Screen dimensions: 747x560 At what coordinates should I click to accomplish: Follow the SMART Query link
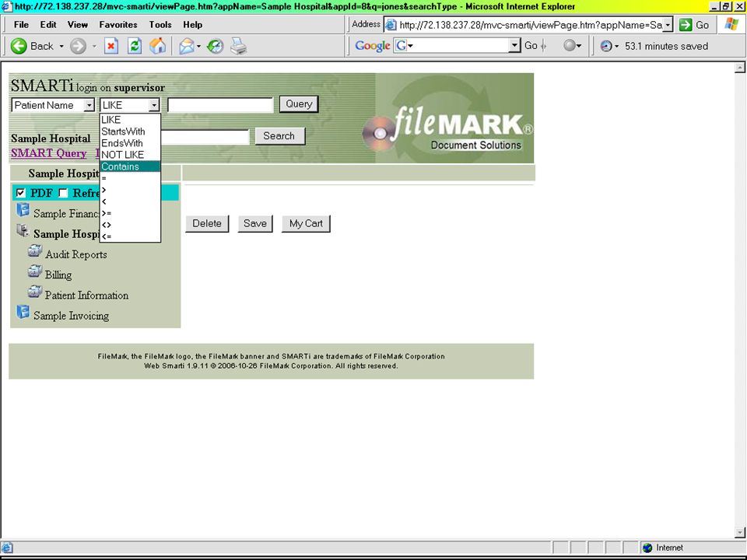click(x=48, y=153)
